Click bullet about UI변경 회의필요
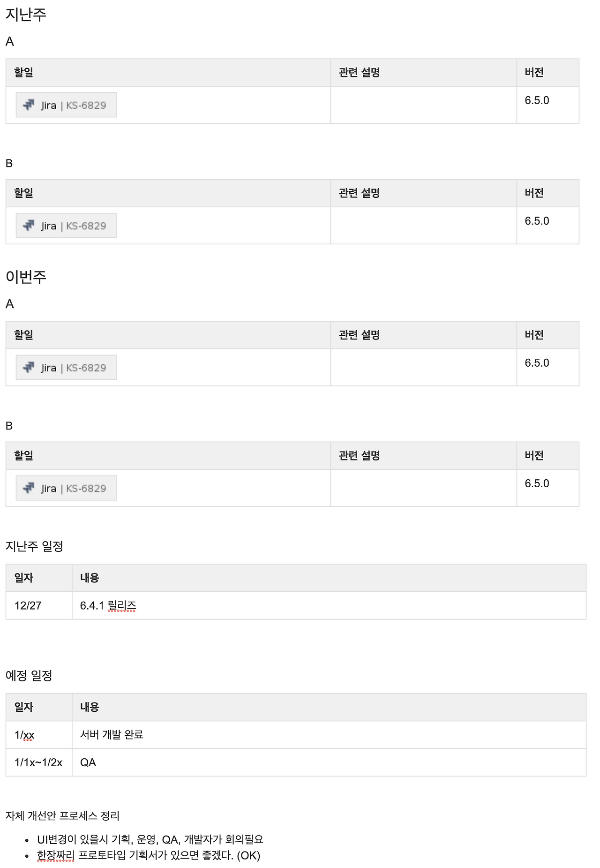600x868 pixels. pyautogui.click(x=150, y=839)
